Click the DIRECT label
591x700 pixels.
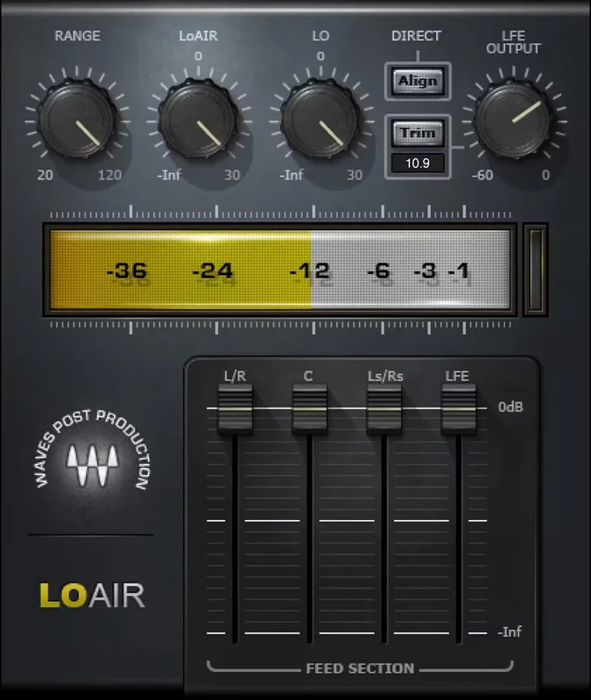416,36
